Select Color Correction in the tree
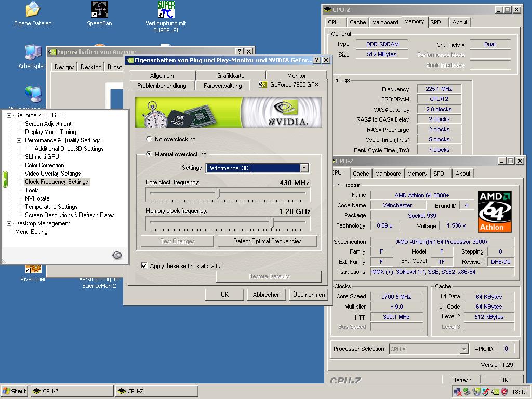Screen dimensions: 532x399 tap(45, 165)
